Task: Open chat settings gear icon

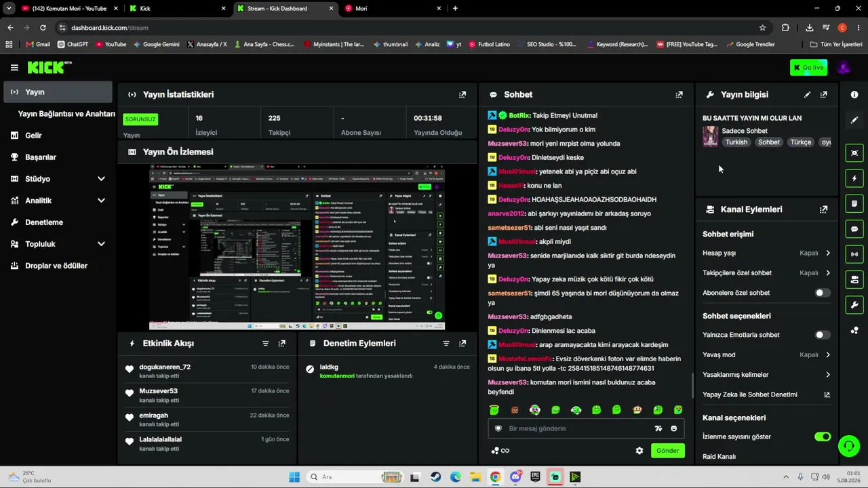Action: pyautogui.click(x=639, y=451)
